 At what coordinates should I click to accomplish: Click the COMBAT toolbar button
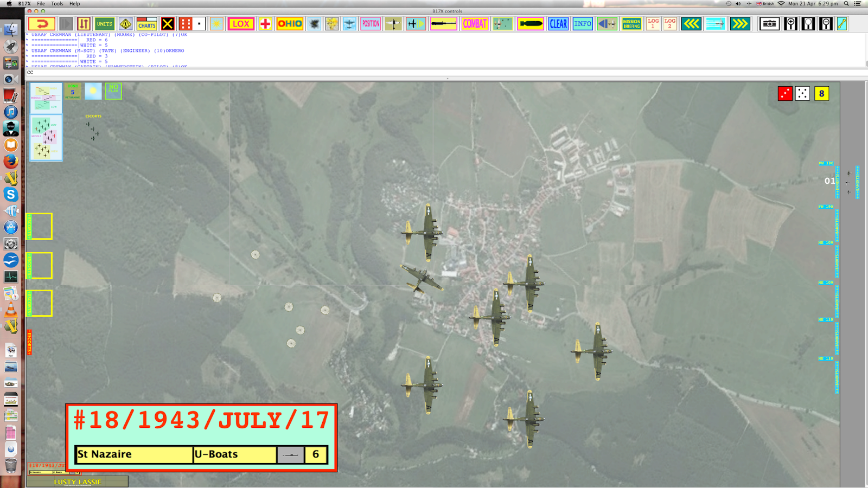(475, 24)
